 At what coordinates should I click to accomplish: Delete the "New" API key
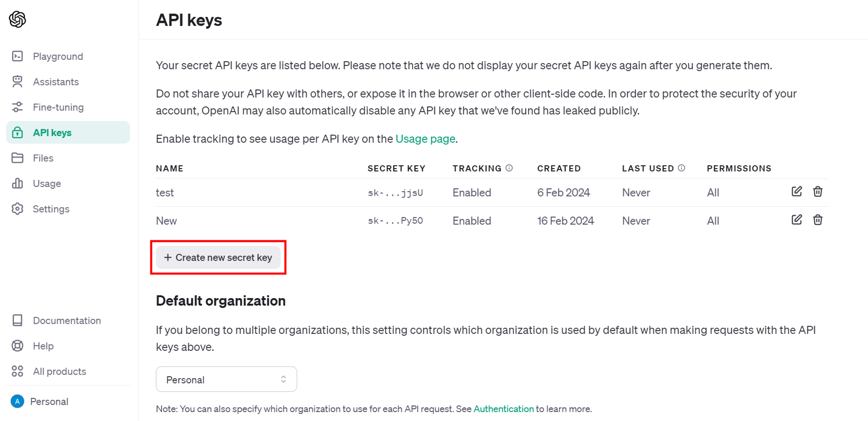pos(817,220)
